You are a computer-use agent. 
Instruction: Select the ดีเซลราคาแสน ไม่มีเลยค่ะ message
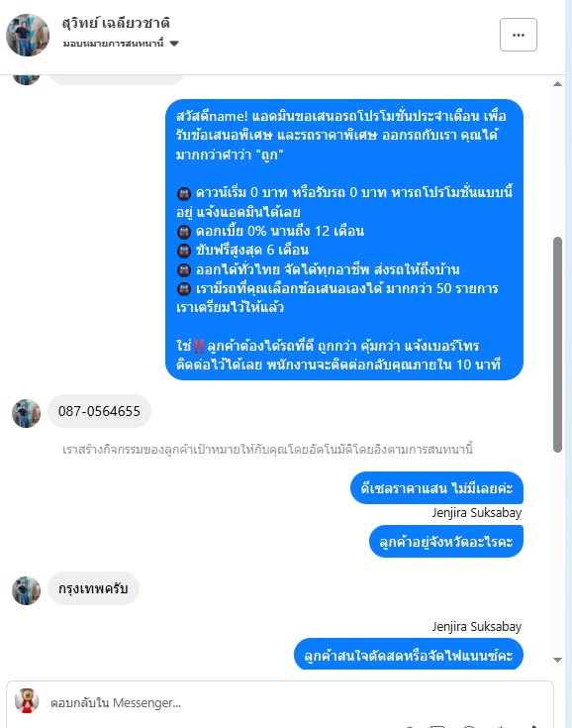click(436, 488)
